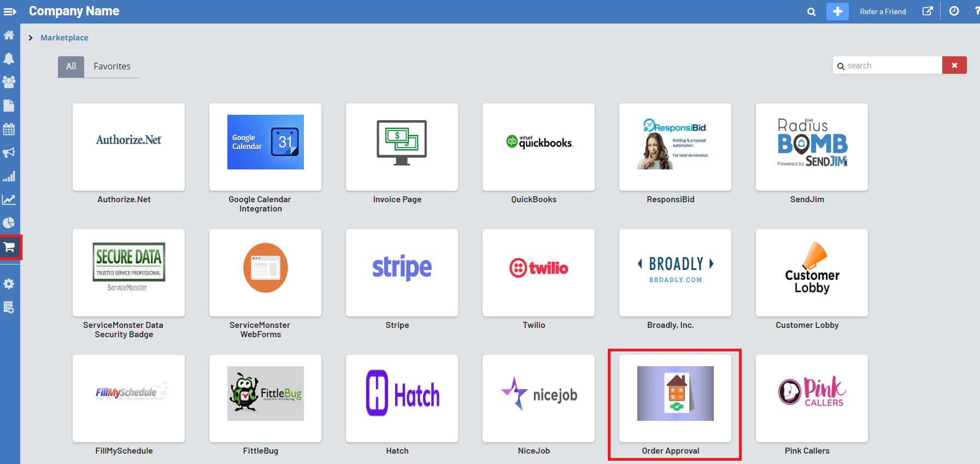The width and height of the screenshot is (980, 464).
Task: Open the Order Approval app tile
Action: point(675,398)
